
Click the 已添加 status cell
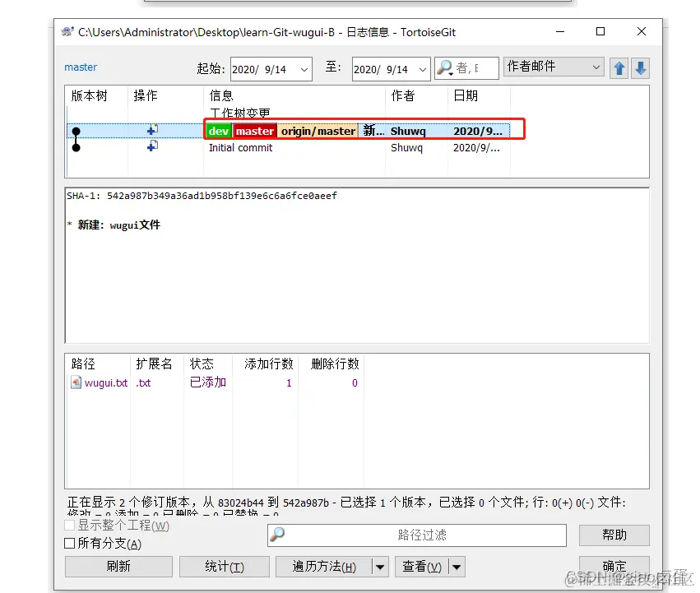pyautogui.click(x=208, y=382)
